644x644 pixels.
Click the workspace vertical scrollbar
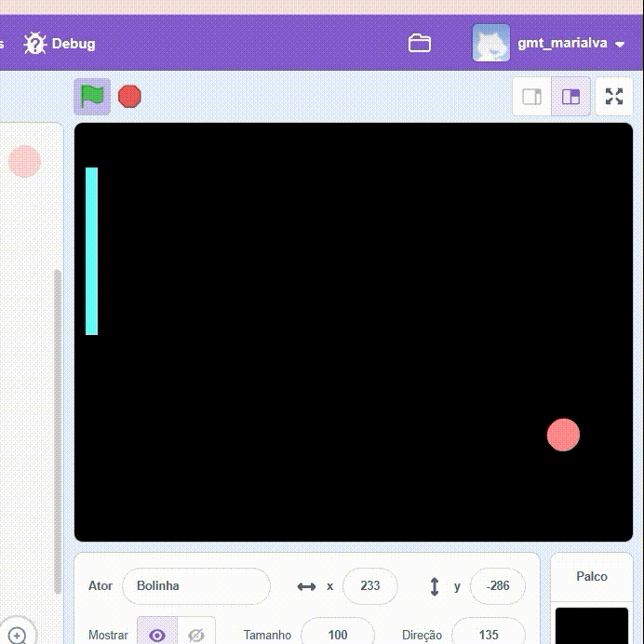tap(58, 431)
